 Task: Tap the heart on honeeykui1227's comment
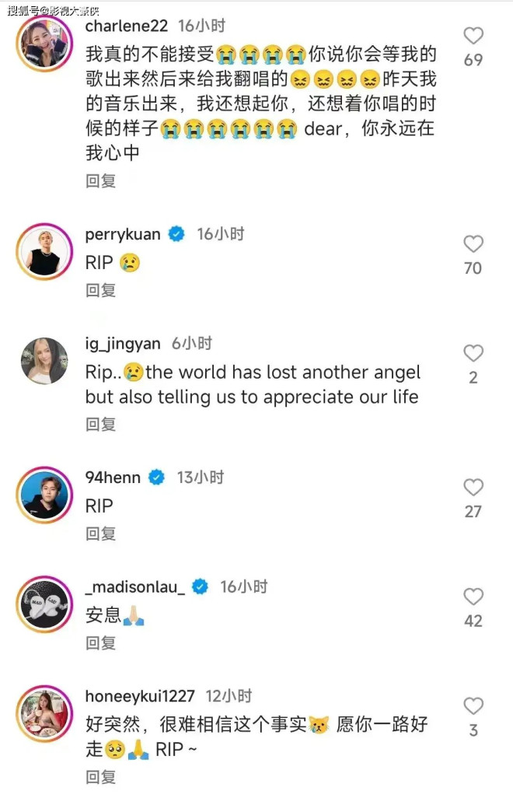pos(473,706)
